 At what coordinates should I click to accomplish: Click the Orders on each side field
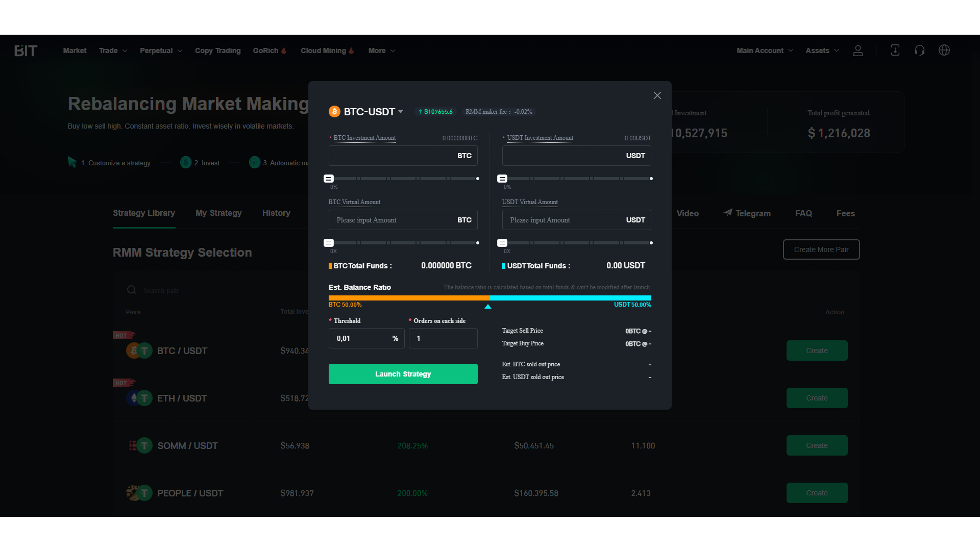coord(443,338)
